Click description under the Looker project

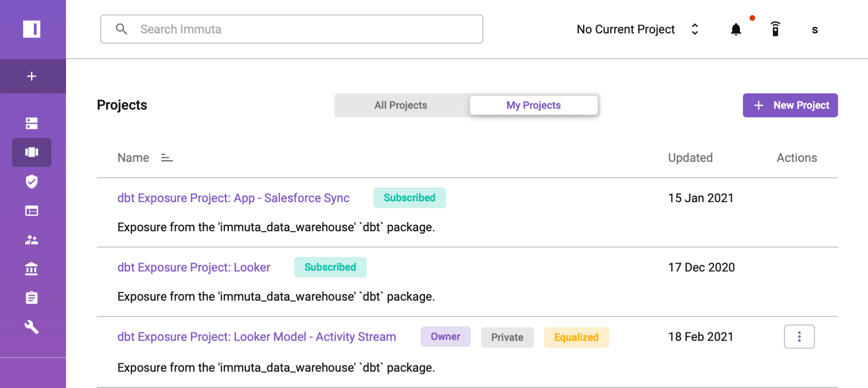tap(276, 296)
